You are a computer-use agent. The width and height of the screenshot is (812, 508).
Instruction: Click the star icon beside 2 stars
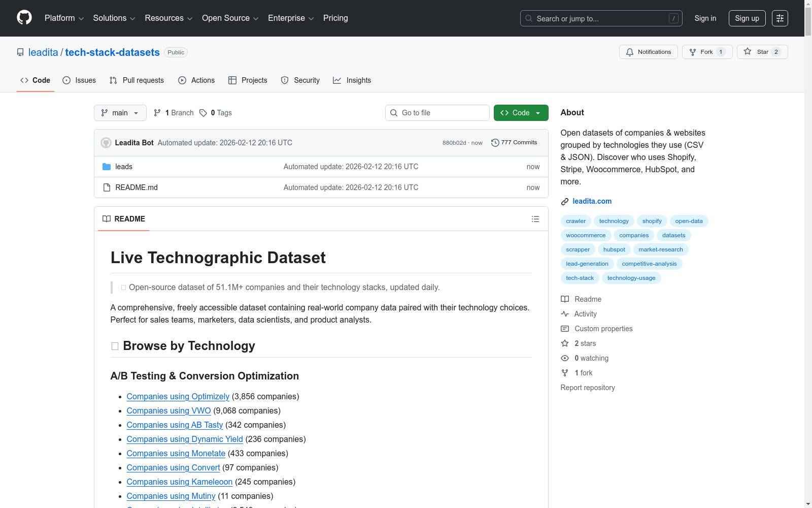(x=565, y=343)
